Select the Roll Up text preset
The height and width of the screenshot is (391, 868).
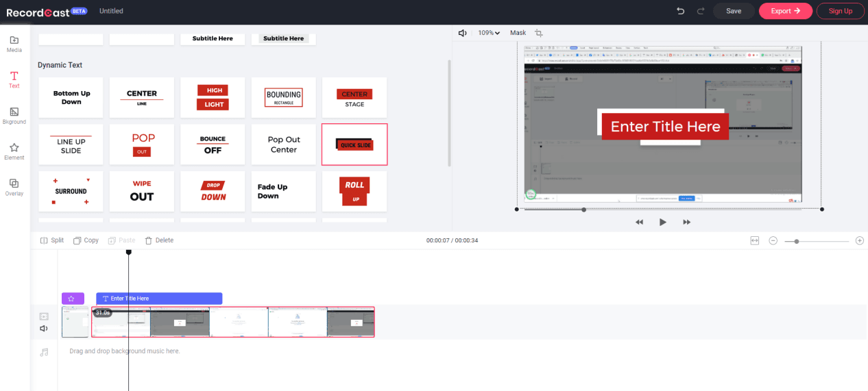(x=354, y=191)
